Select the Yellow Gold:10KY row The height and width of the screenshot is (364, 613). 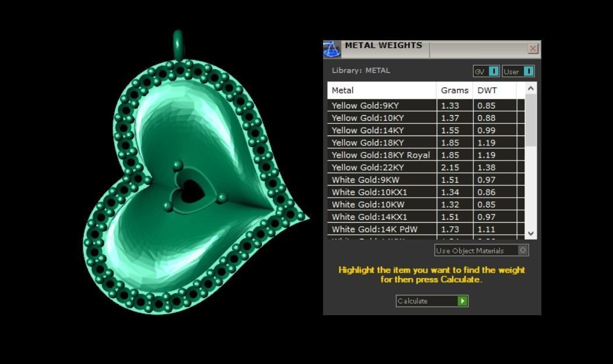click(x=426, y=118)
